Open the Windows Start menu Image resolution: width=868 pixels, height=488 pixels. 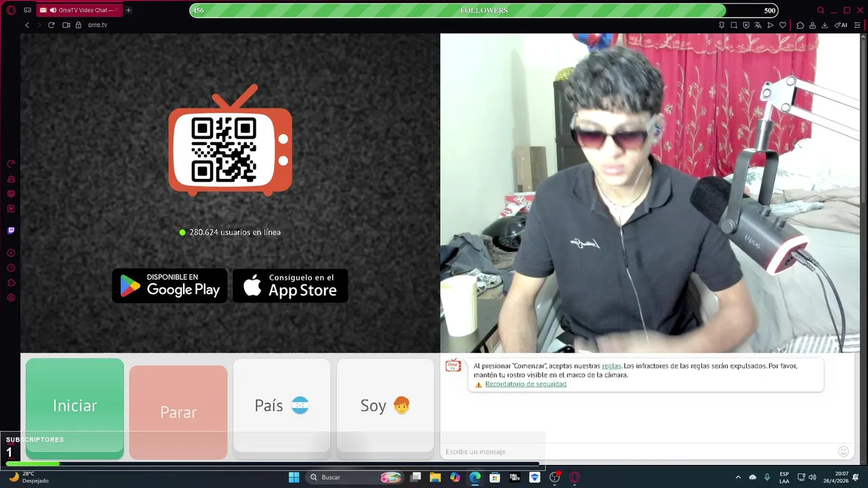(294, 477)
